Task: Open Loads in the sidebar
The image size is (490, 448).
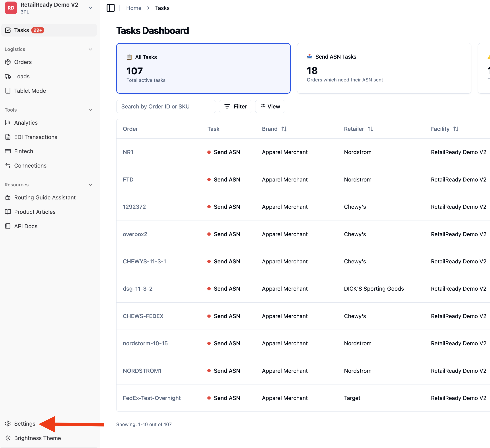Action: [x=22, y=76]
